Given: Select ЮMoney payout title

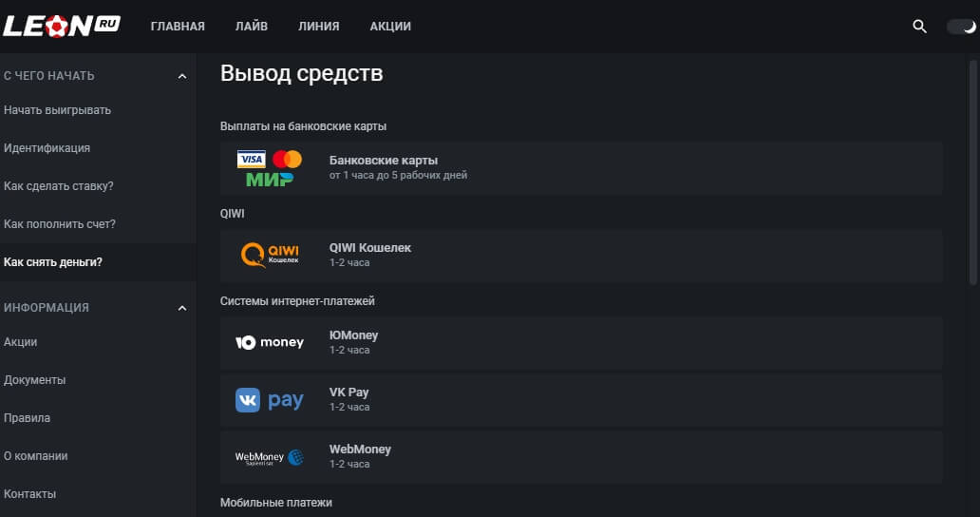Looking at the screenshot, I should 354,335.
